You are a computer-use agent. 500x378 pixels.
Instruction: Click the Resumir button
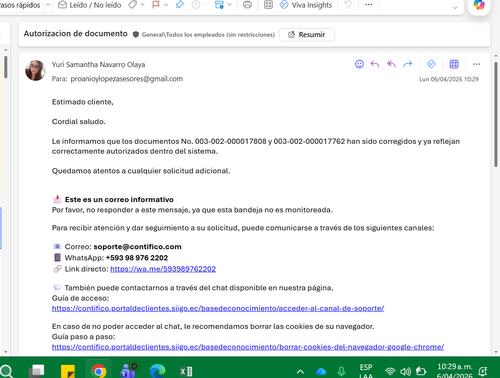coord(307,35)
